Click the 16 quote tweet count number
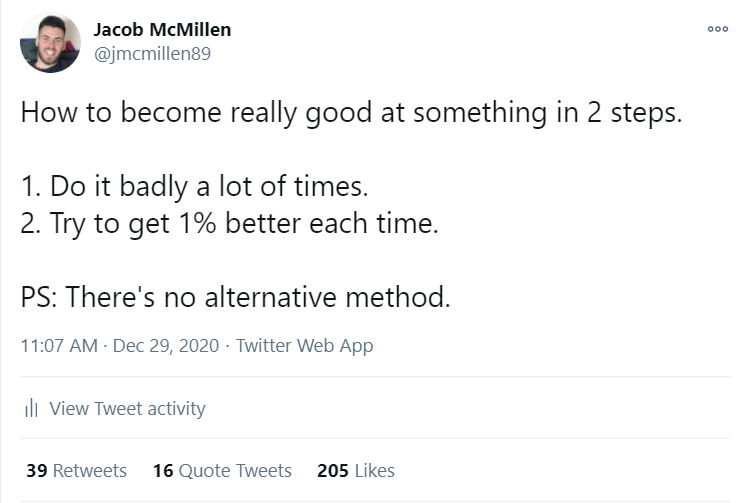Screen dimensions: 748x503 point(163,471)
